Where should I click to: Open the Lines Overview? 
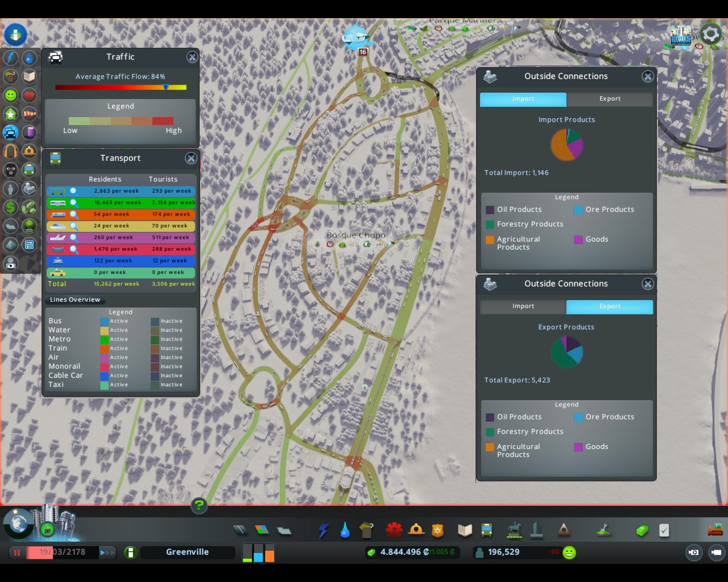[x=75, y=300]
